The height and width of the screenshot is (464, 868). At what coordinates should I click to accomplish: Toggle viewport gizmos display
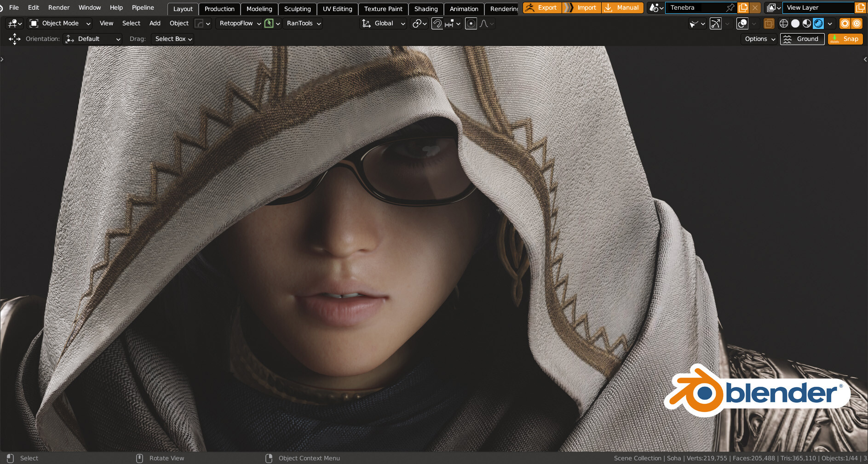(715, 23)
